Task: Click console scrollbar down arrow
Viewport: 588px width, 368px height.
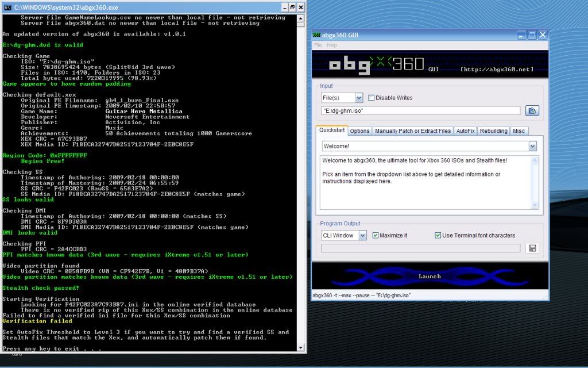Action: coord(300,347)
